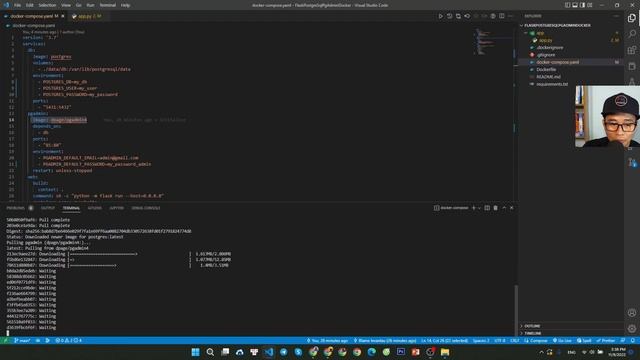Screen dimensions: 640x360
Task: Open the Help menu
Action: (125, 5)
